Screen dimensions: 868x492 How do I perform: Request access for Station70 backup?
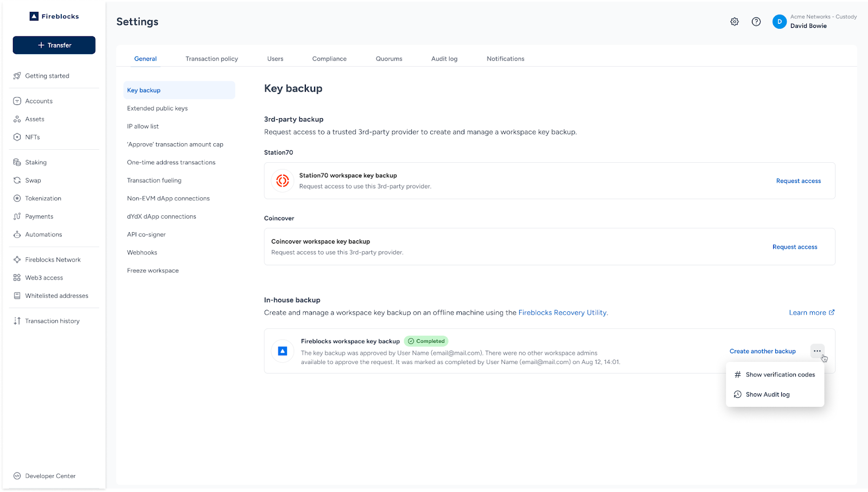pos(799,181)
